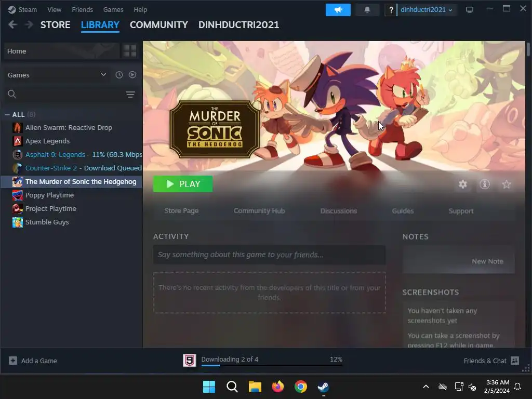Select The Murder of Sonic the Hedgehog
Screen dimensions: 532x399
72,181
